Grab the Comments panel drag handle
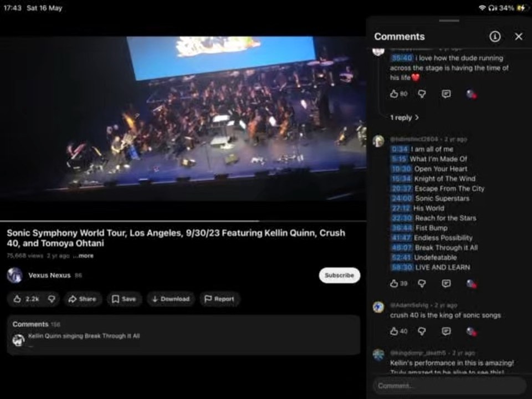 449,21
